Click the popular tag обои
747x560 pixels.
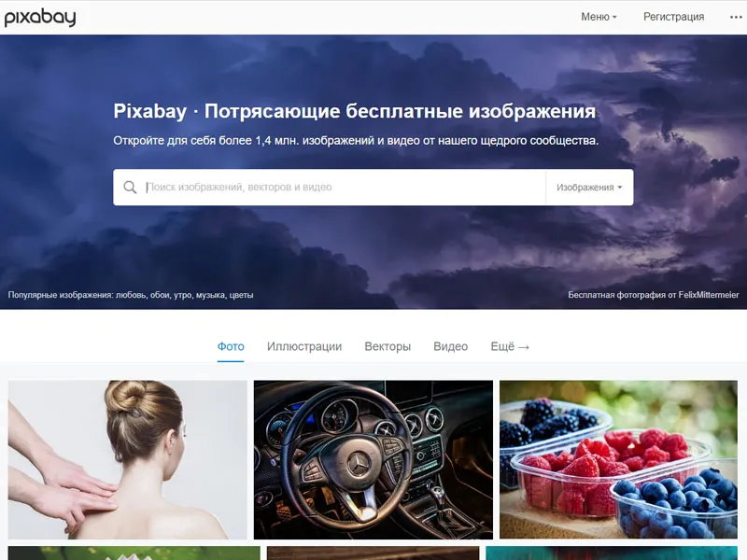(160, 295)
